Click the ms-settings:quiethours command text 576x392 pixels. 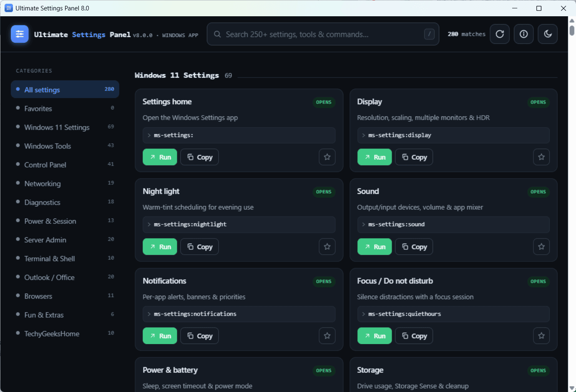(x=405, y=314)
